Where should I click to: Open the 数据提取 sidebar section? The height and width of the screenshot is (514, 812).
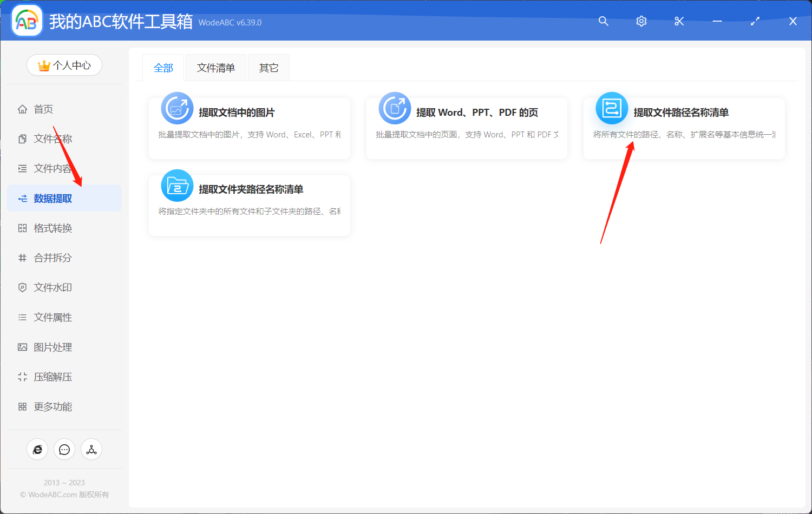[x=51, y=198]
